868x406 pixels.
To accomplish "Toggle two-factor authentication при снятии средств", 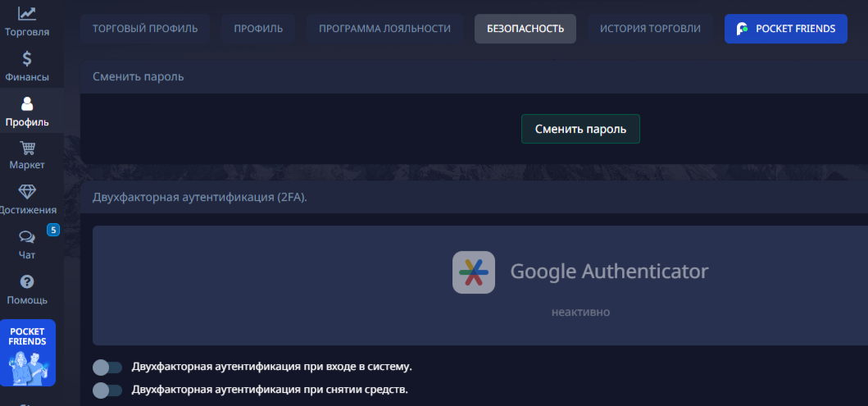I will click(x=107, y=390).
